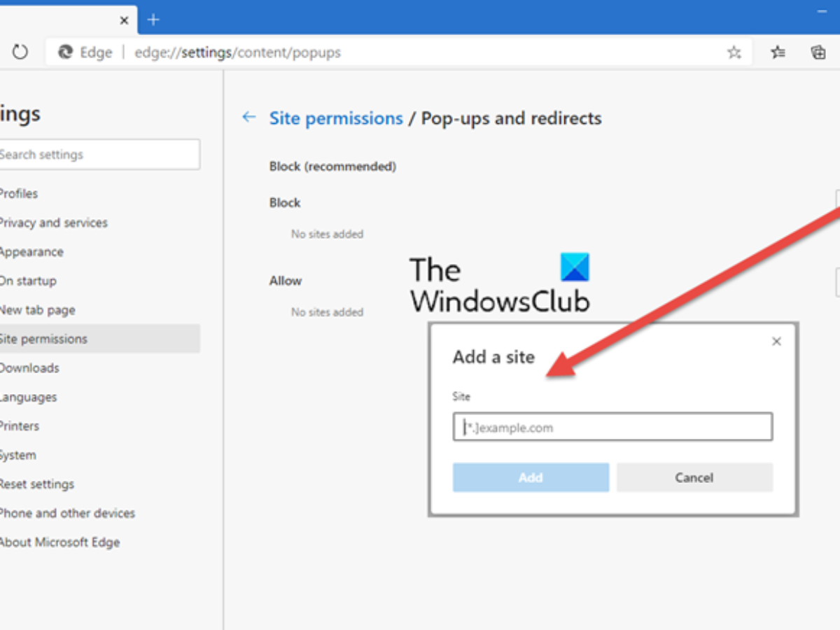Open the Site permissions breadcrumb link
840x630 pixels.
pyautogui.click(x=336, y=118)
